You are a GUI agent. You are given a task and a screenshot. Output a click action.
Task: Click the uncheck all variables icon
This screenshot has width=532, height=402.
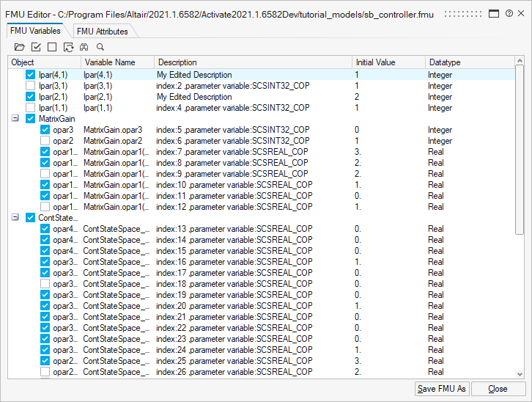(x=51, y=47)
